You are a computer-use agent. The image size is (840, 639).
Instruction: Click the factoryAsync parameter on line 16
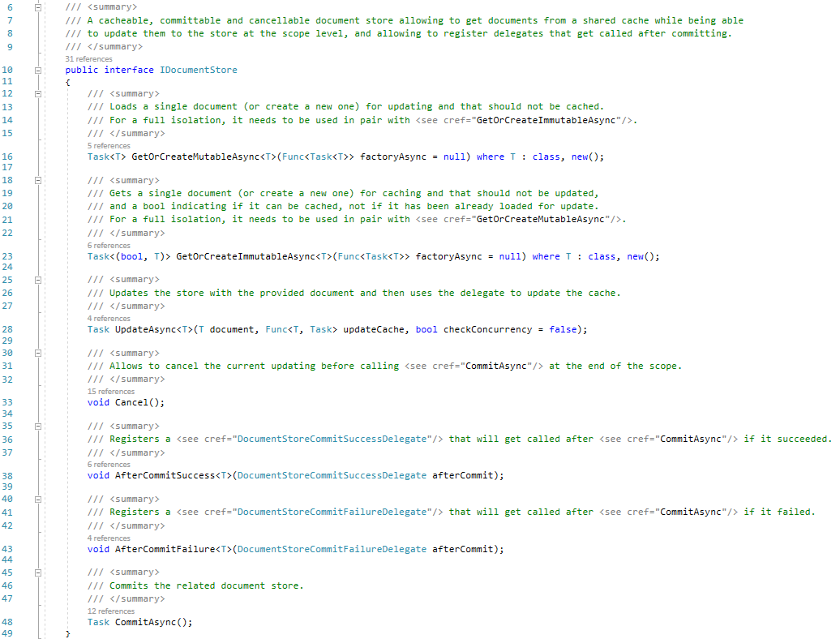(393, 157)
